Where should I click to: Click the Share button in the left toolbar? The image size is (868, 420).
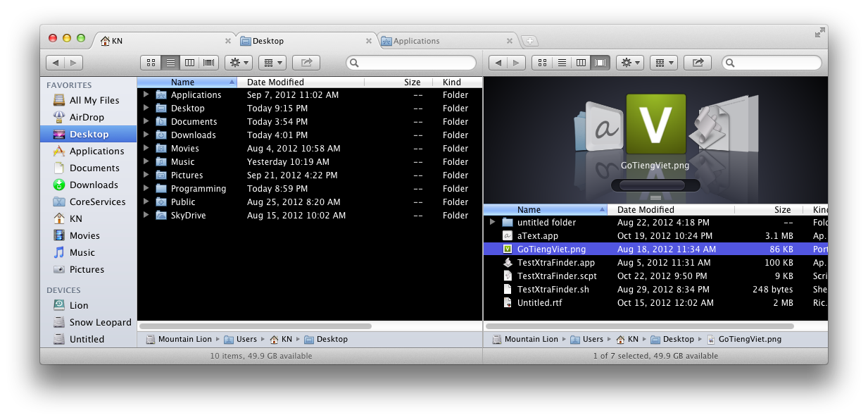pos(306,63)
